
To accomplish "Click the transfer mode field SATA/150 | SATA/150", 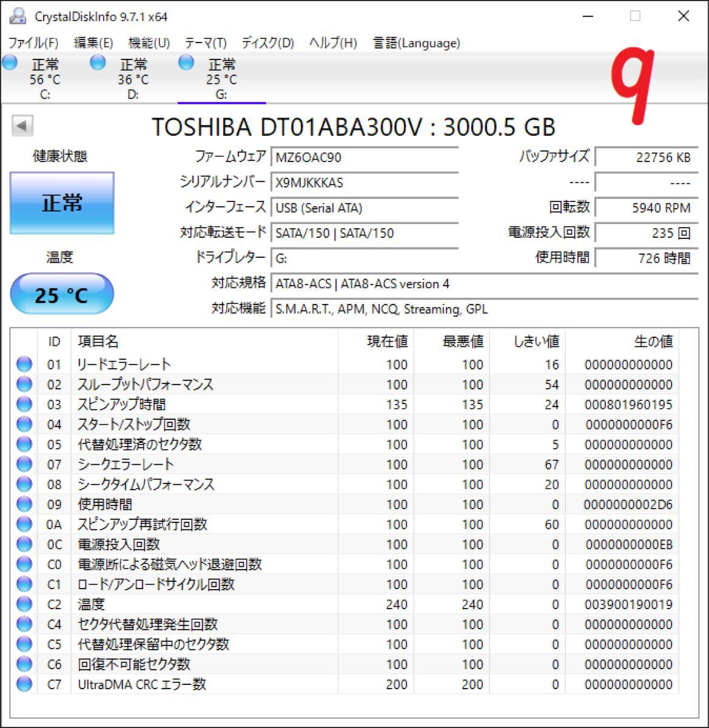I will click(x=364, y=233).
